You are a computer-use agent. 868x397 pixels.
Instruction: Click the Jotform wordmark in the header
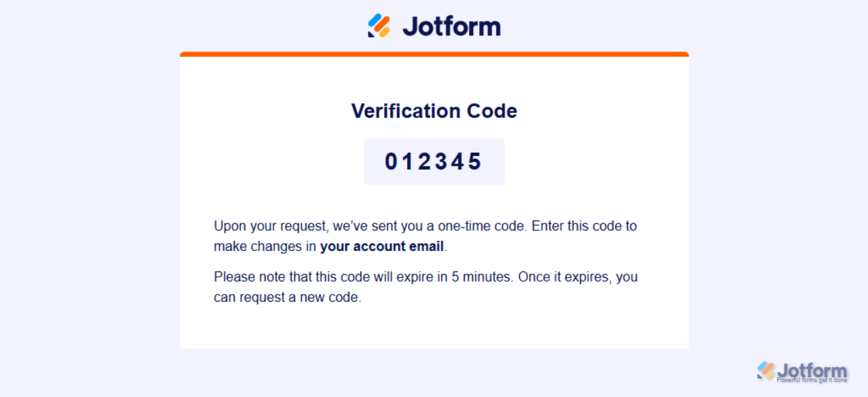(451, 26)
